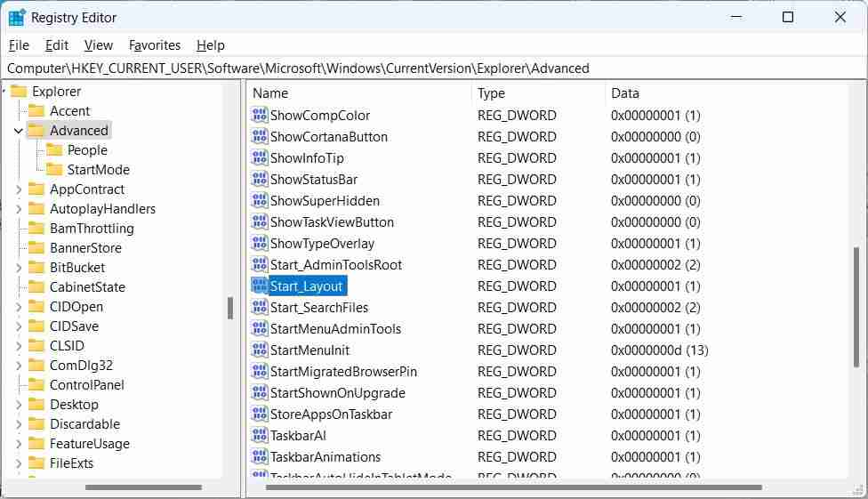Click the DWORD icon beside ShowTaskViewButton
Image resolution: width=868 pixels, height=499 pixels.
[x=260, y=221]
